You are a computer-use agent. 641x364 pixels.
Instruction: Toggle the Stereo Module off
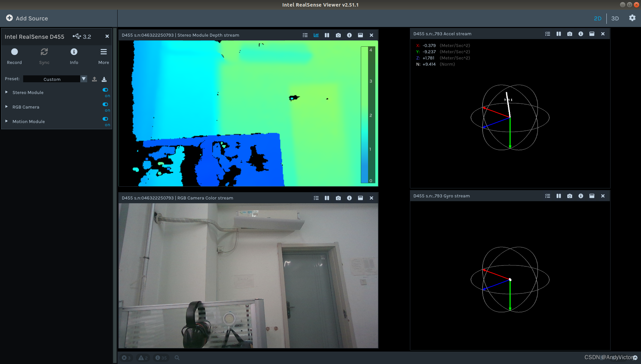coord(106,90)
